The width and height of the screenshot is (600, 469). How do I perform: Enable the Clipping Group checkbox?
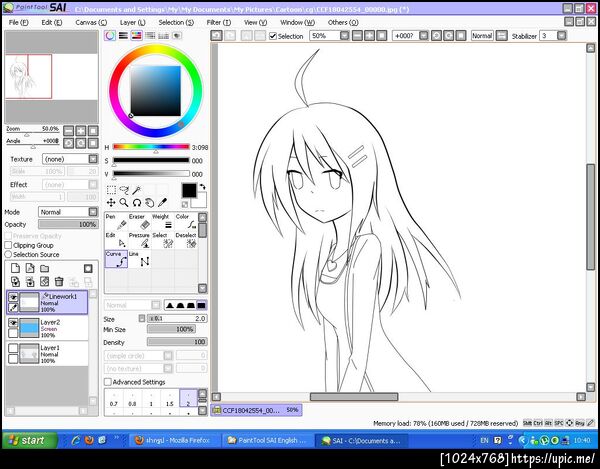(x=8, y=245)
